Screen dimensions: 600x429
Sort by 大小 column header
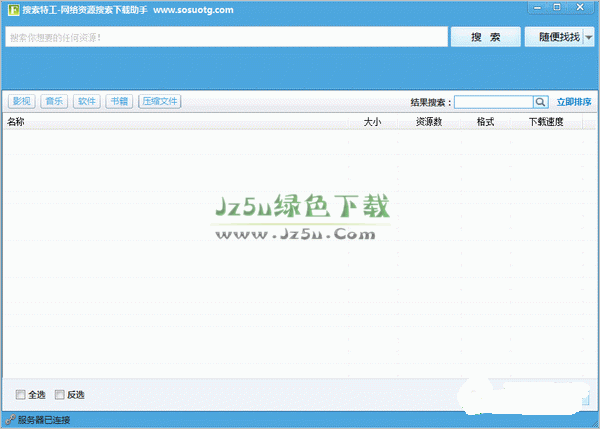coord(373,122)
